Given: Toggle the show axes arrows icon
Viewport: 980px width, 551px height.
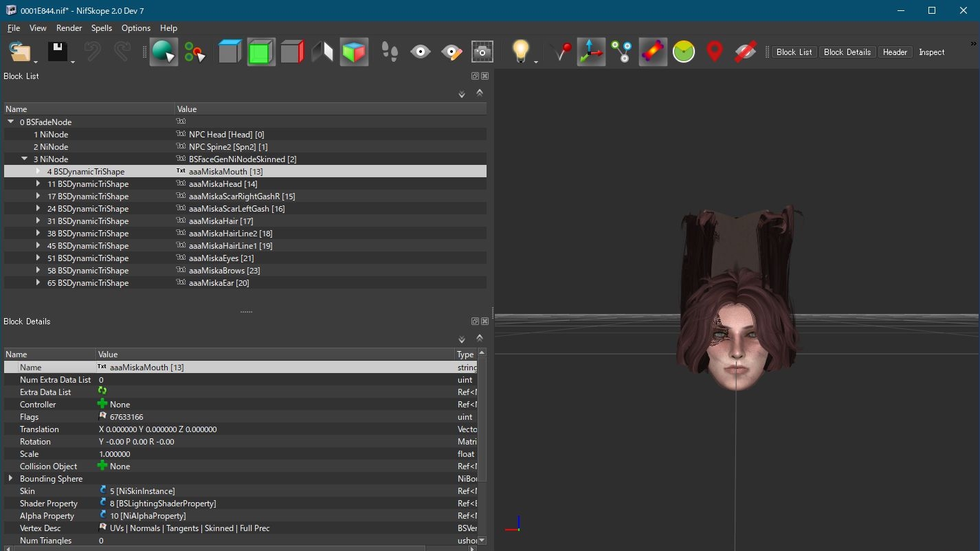Looking at the screenshot, I should (x=591, y=52).
